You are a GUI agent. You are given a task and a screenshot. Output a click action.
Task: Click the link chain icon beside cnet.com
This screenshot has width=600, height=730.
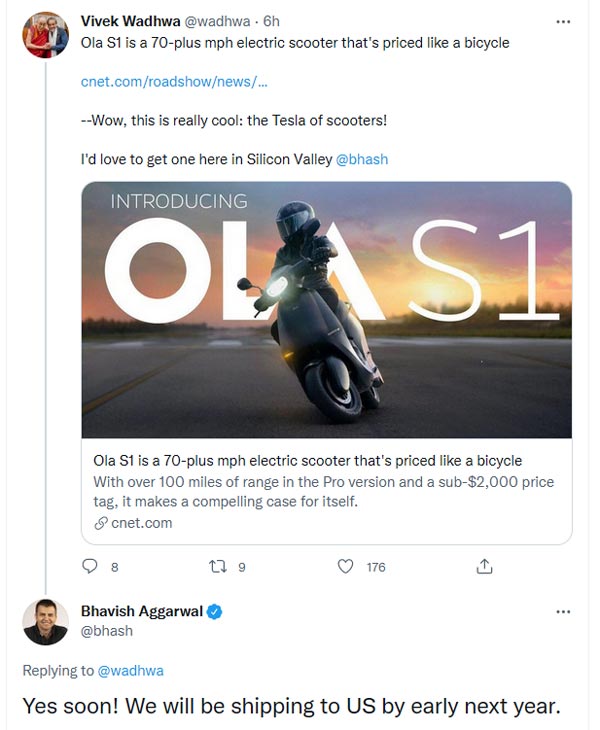pyautogui.click(x=100, y=523)
